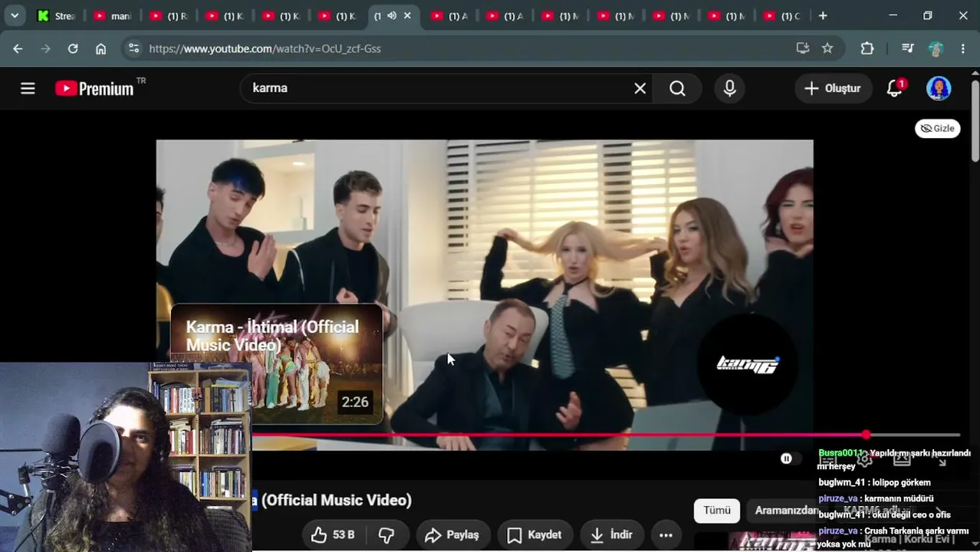Viewport: 980px width, 552px height.
Task: Go forward with the browser forward arrow
Action: pyautogui.click(x=45, y=48)
